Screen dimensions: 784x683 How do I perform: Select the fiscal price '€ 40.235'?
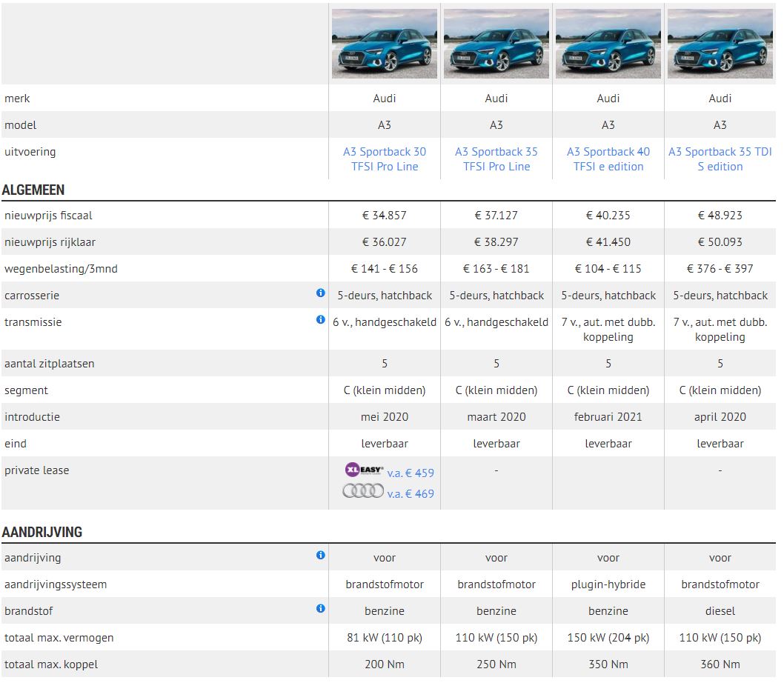point(608,216)
